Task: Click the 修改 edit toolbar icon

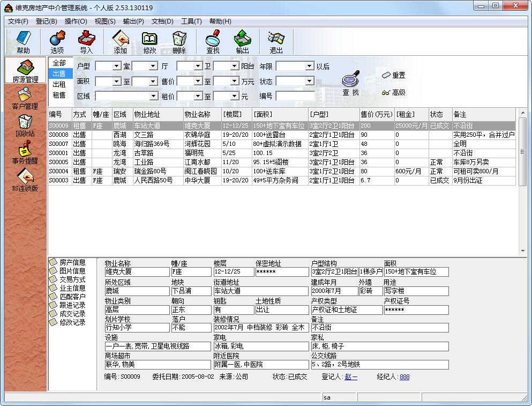Action: (x=149, y=42)
